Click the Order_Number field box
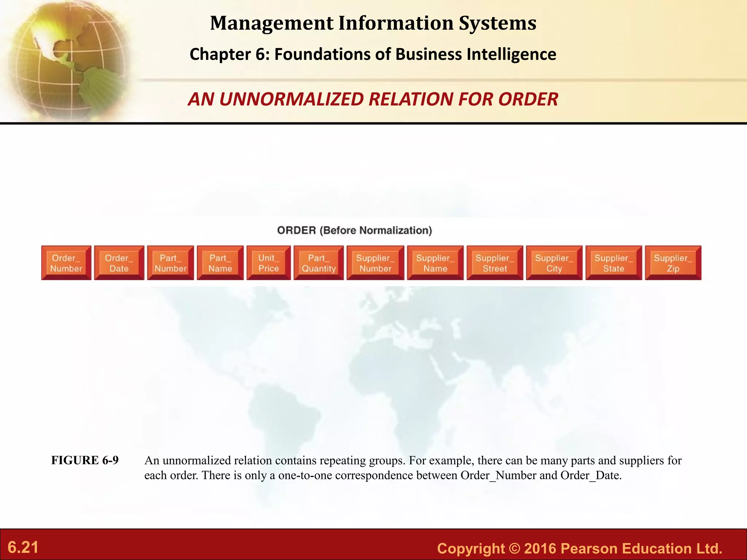This screenshot has width=747, height=560. [x=66, y=263]
